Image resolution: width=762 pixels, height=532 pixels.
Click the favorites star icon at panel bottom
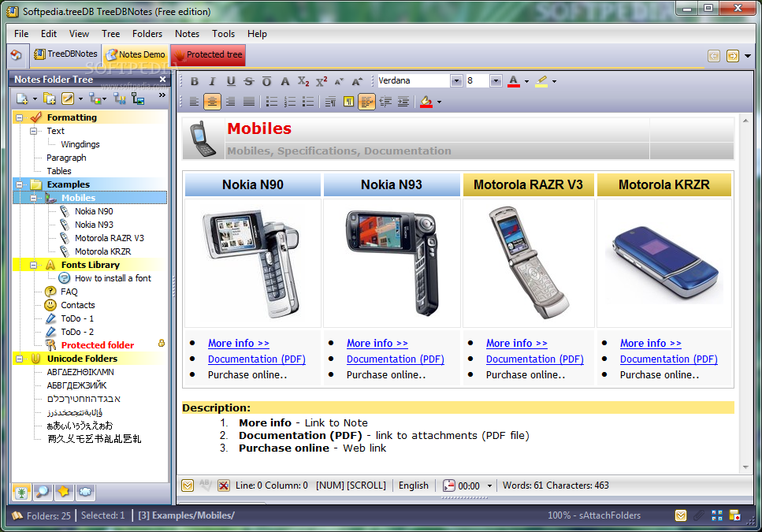pos(63,492)
